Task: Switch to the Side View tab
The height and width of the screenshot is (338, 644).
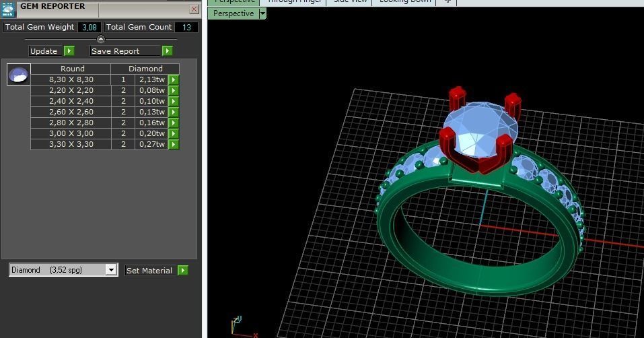Action: click(349, 2)
